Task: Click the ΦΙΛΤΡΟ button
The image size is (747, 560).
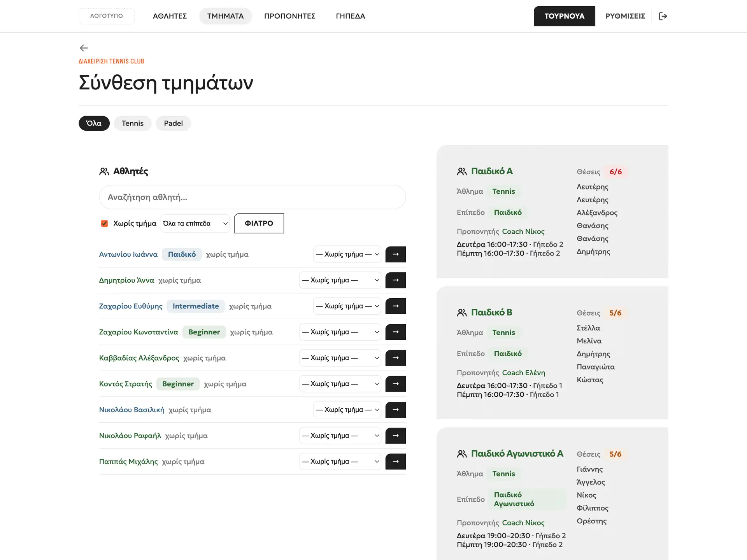Action: pyautogui.click(x=259, y=223)
